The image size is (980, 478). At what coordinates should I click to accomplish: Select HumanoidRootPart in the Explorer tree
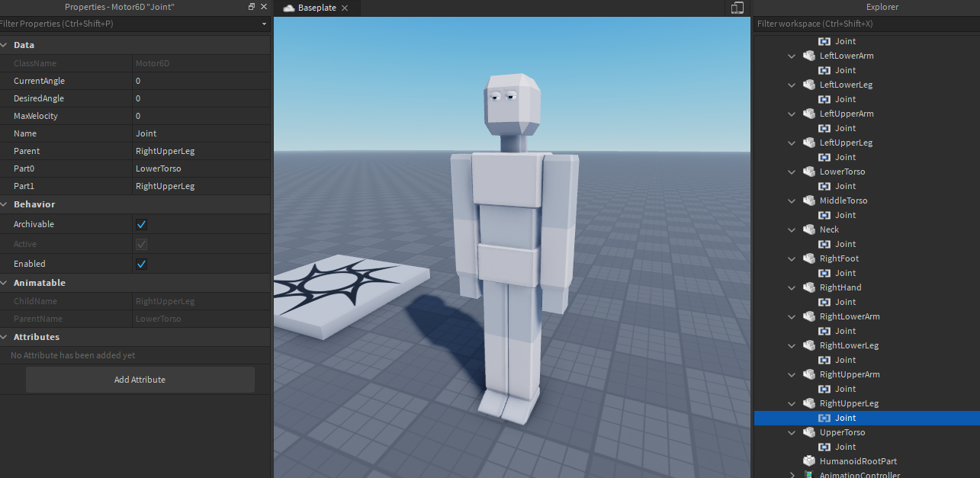858,461
